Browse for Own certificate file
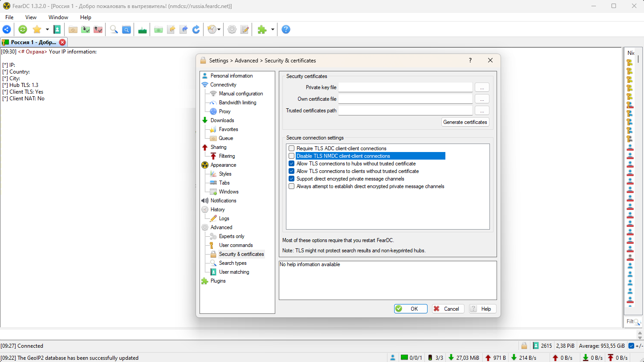Screen dimensions: 644x362 click(482, 99)
